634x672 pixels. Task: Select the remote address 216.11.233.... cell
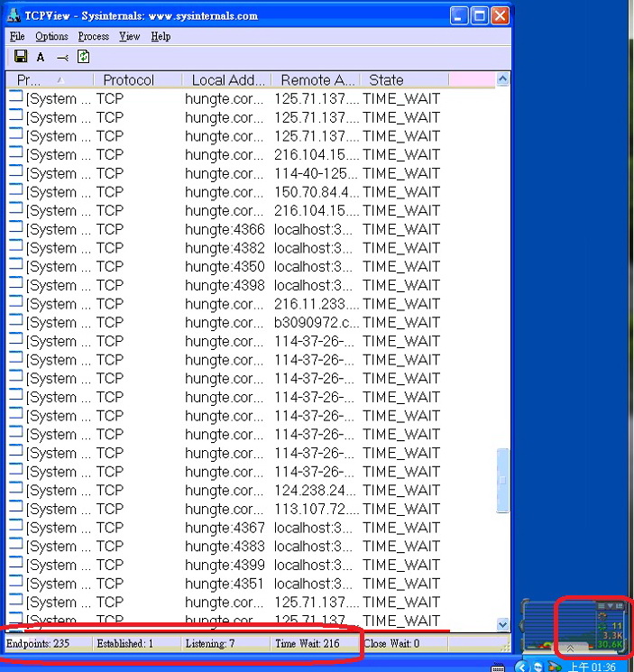[316, 304]
